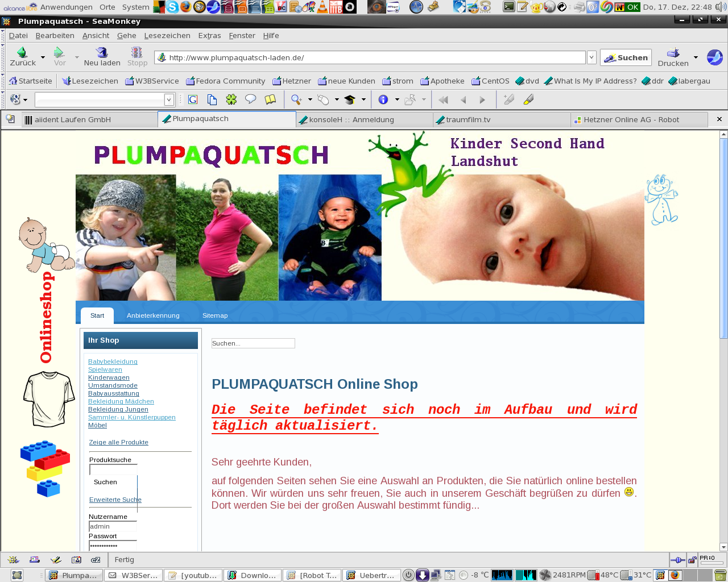This screenshot has width=728, height=582.
Task: Click the Suchen button next to URL bar
Action: pos(626,57)
